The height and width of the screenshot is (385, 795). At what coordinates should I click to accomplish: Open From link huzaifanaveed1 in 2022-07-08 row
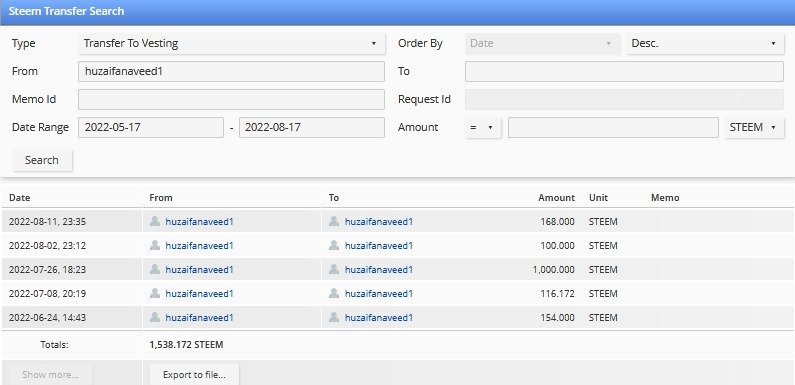pos(199,294)
